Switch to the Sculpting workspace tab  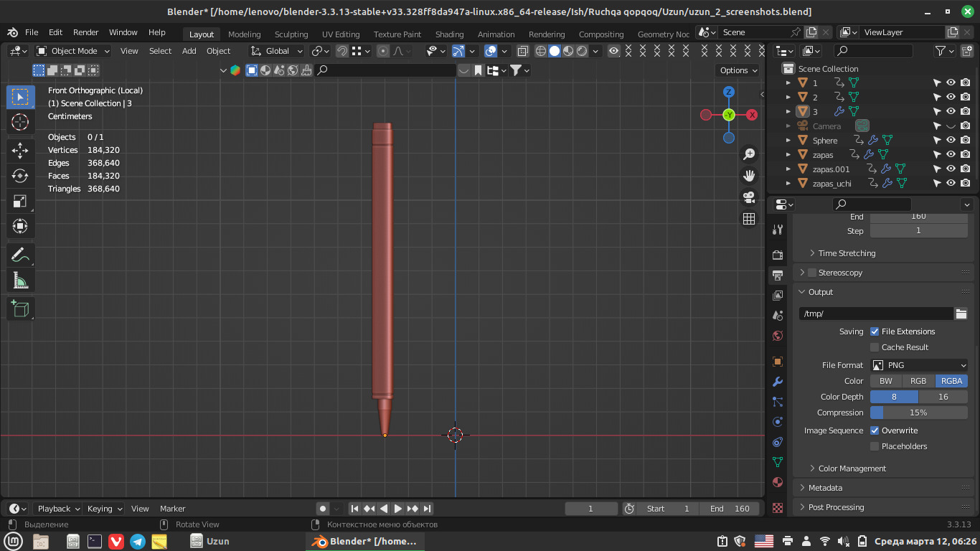coord(291,34)
